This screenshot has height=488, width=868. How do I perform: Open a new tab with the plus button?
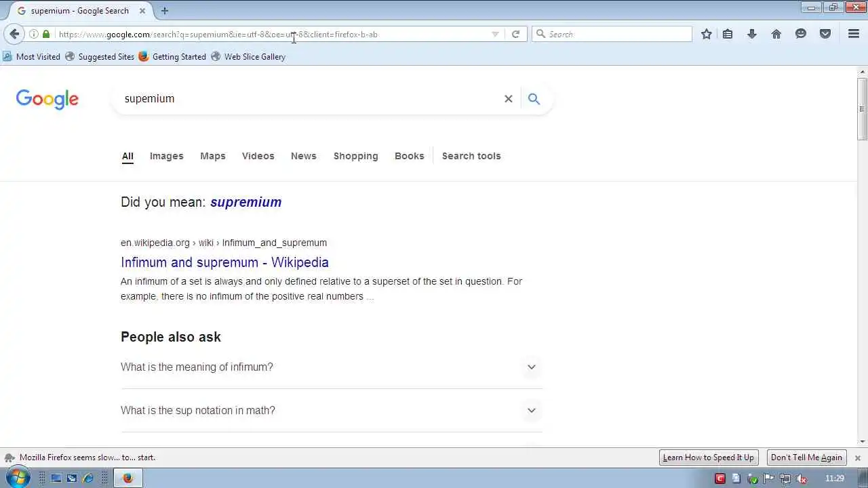[x=165, y=11]
